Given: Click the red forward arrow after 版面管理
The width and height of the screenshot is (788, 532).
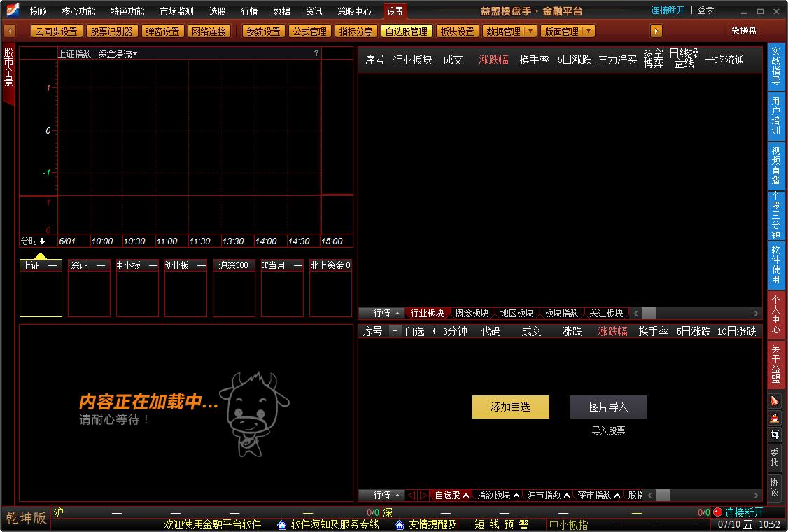Looking at the screenshot, I should tap(655, 31).
